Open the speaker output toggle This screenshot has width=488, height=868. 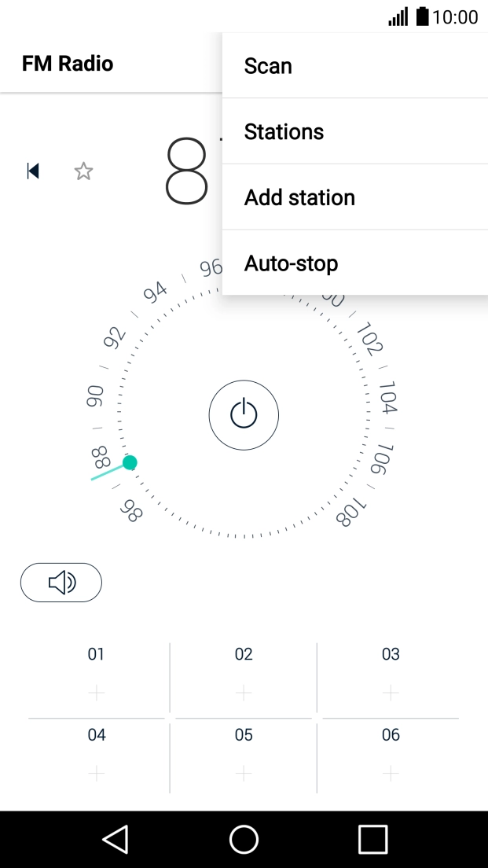click(x=61, y=582)
